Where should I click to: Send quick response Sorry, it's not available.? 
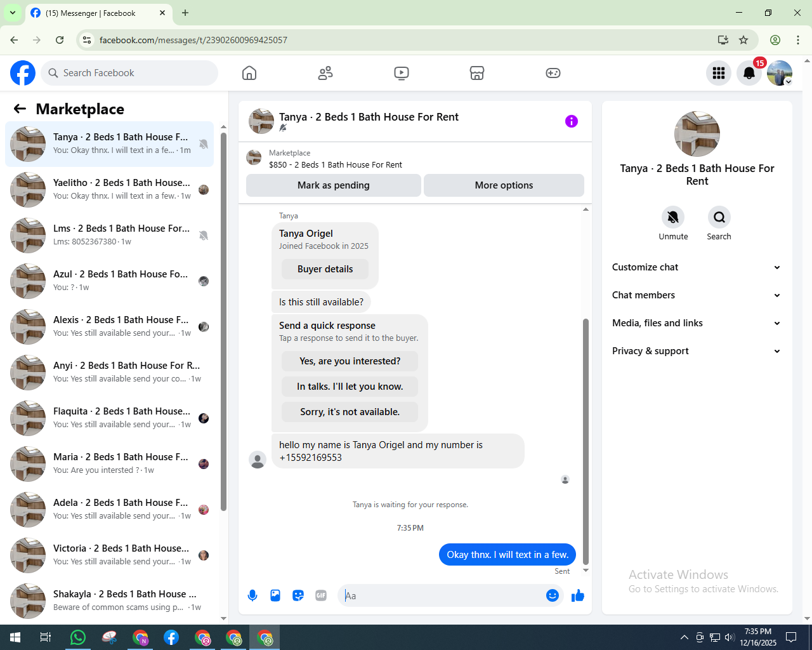click(x=350, y=412)
